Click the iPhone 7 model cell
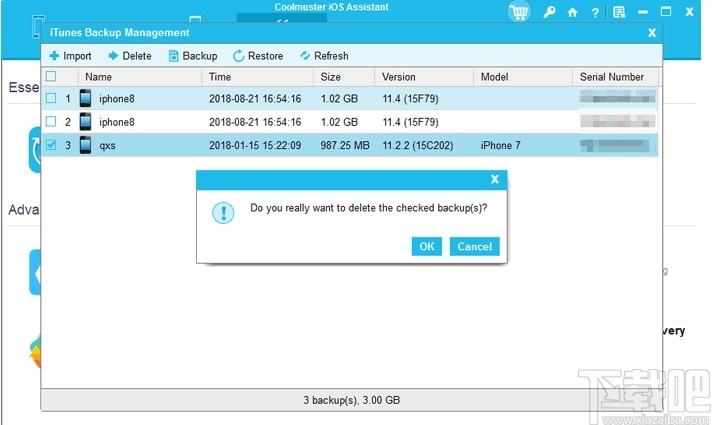713x425 pixels. 501,145
